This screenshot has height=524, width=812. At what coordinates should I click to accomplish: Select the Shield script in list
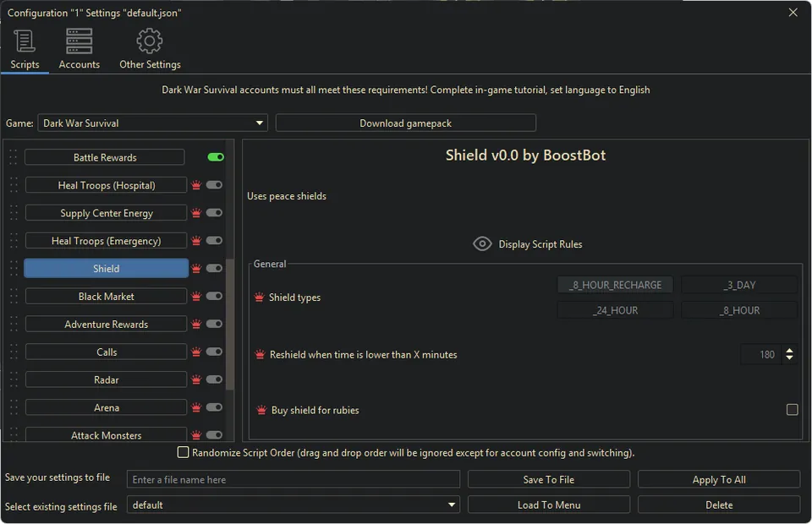[107, 269]
